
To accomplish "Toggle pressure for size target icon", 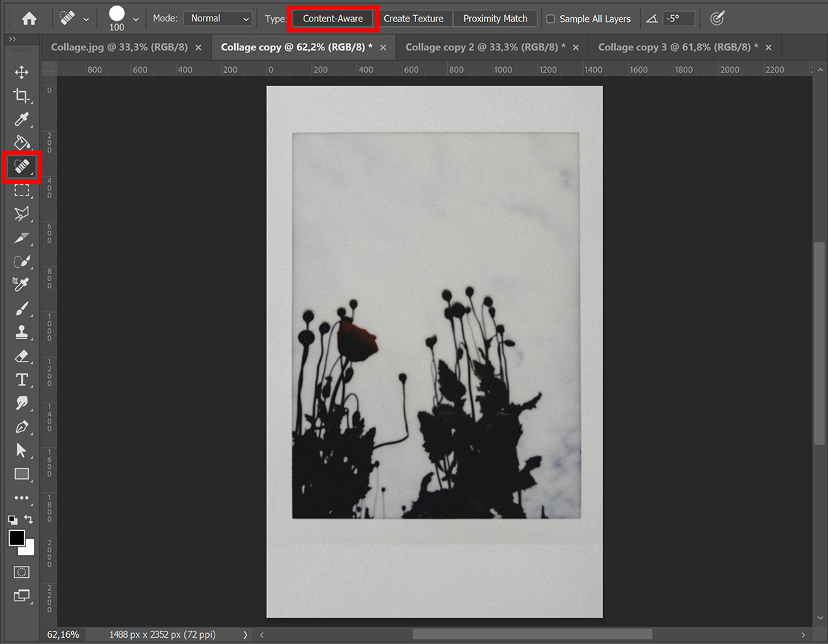I will point(718,19).
